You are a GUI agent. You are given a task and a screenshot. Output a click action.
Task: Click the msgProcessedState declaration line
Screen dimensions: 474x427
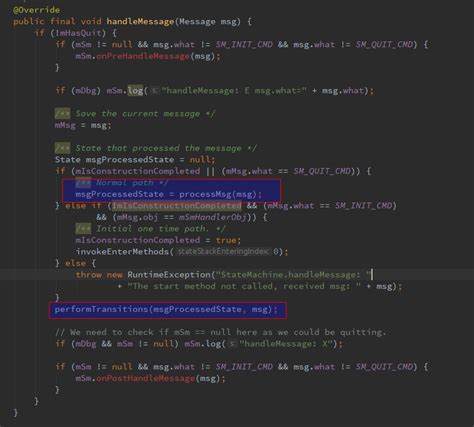pos(135,160)
